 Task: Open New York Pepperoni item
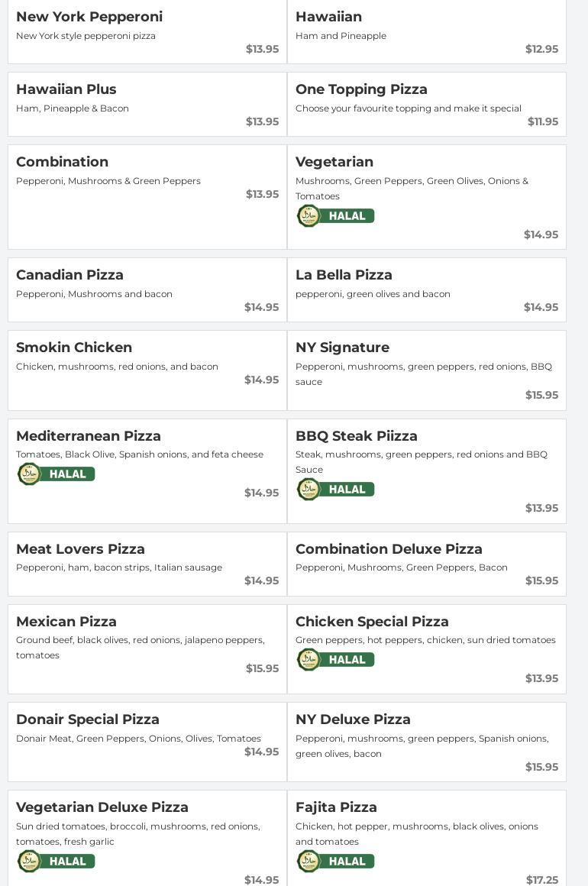click(x=89, y=17)
